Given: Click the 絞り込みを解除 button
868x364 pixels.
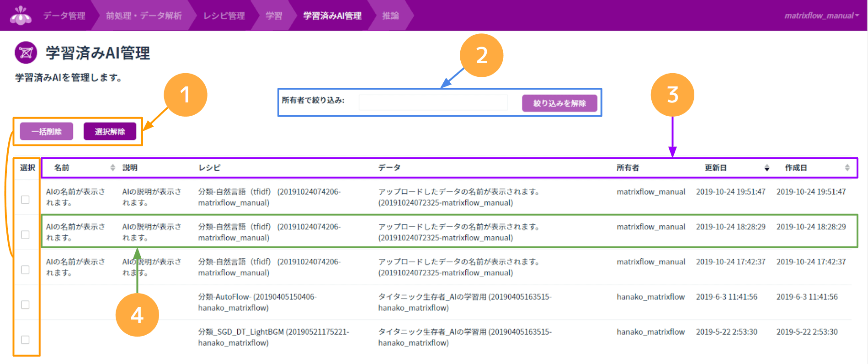Looking at the screenshot, I should tap(559, 103).
